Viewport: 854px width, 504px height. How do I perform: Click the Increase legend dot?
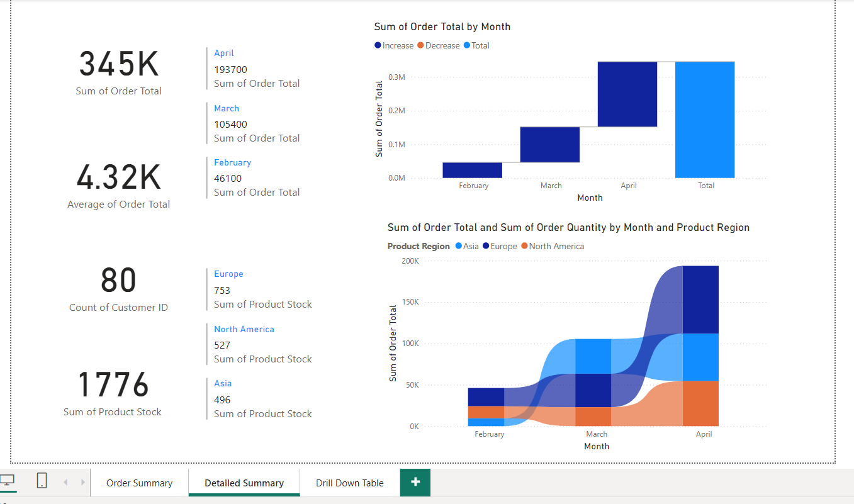[x=378, y=45]
